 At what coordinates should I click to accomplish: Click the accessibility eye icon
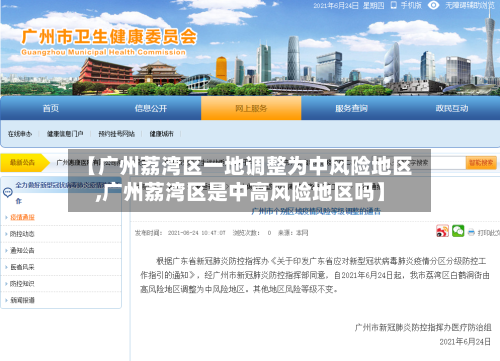pos(434,5)
